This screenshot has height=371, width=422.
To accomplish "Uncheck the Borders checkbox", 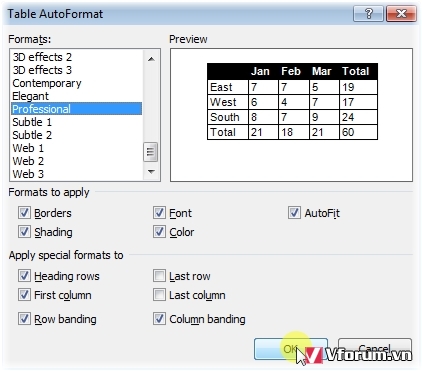I will click(x=24, y=213).
